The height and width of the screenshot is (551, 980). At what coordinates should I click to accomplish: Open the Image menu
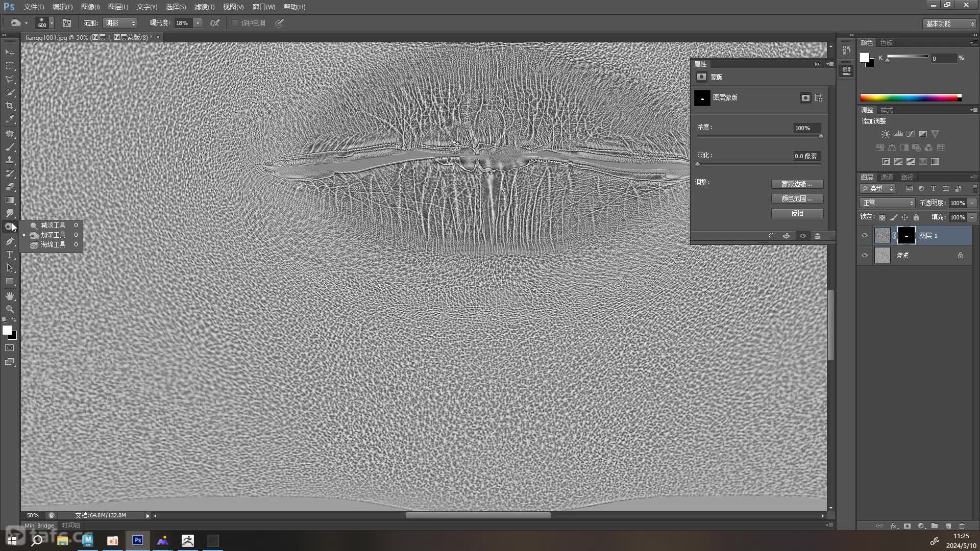pos(90,7)
